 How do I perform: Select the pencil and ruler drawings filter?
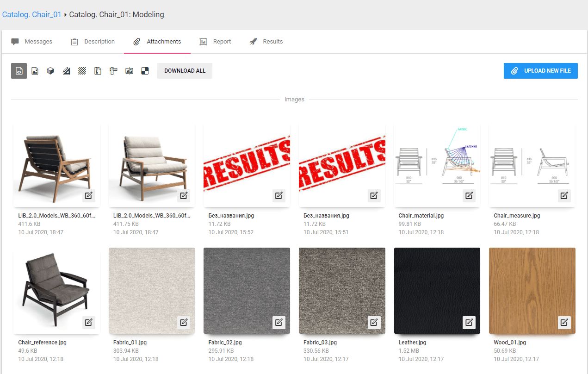click(66, 70)
